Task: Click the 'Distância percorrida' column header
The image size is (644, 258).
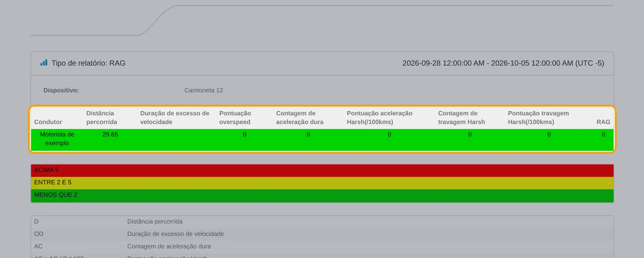Action: pyautogui.click(x=102, y=117)
